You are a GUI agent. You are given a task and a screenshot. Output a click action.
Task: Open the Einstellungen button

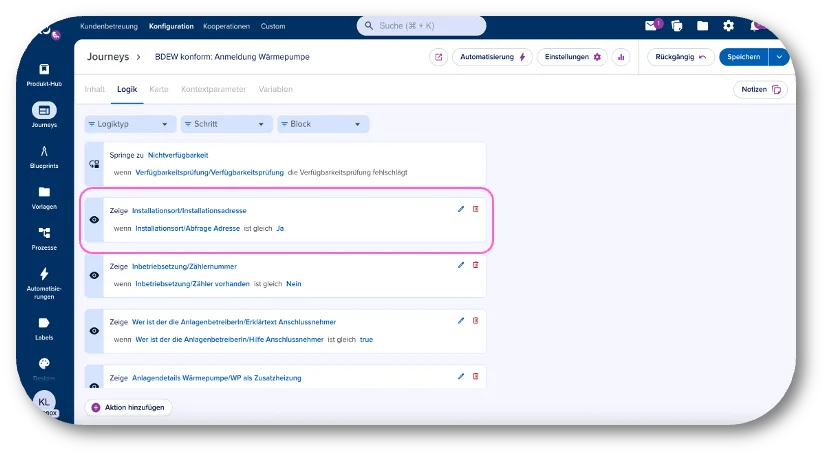tap(572, 57)
